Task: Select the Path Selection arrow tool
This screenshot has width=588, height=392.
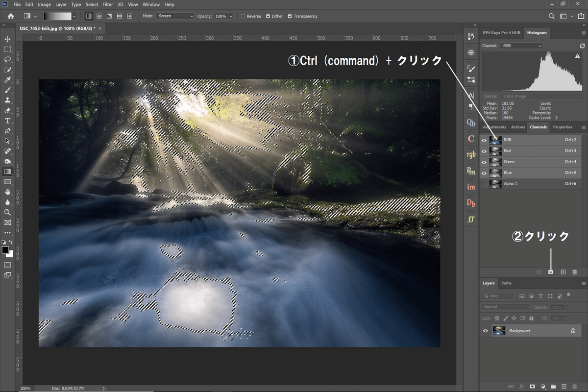Action: click(7, 141)
